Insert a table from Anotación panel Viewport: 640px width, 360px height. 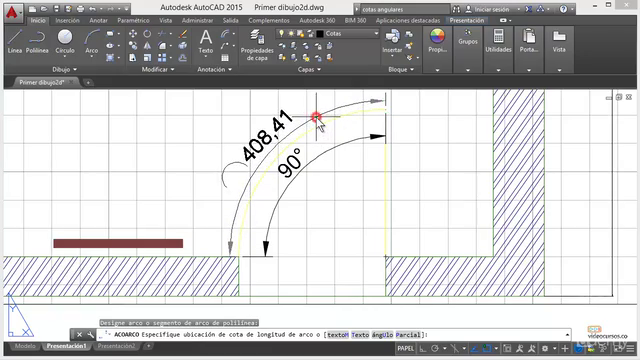click(x=225, y=58)
